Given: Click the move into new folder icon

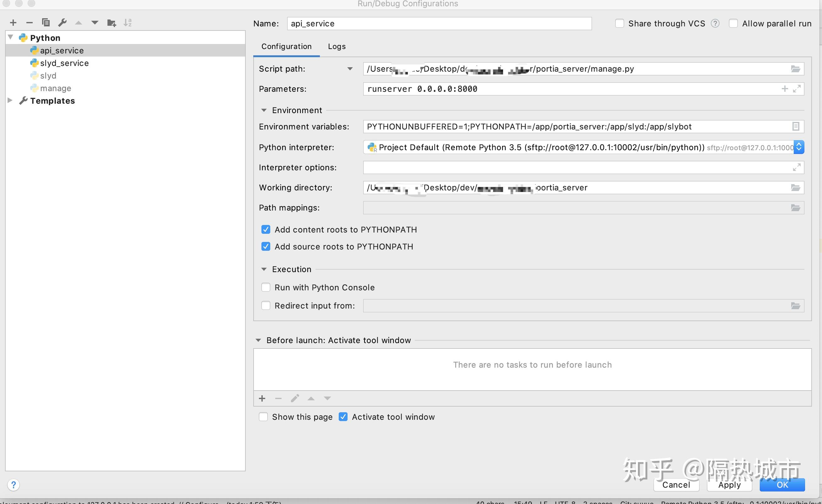Looking at the screenshot, I should 111,23.
